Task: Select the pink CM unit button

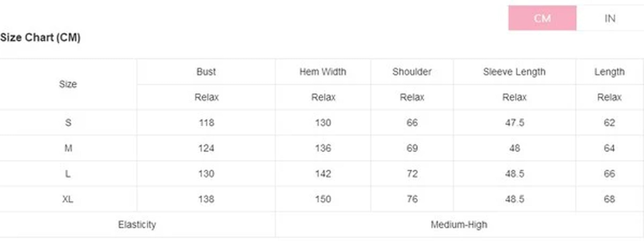Action: click(x=542, y=18)
